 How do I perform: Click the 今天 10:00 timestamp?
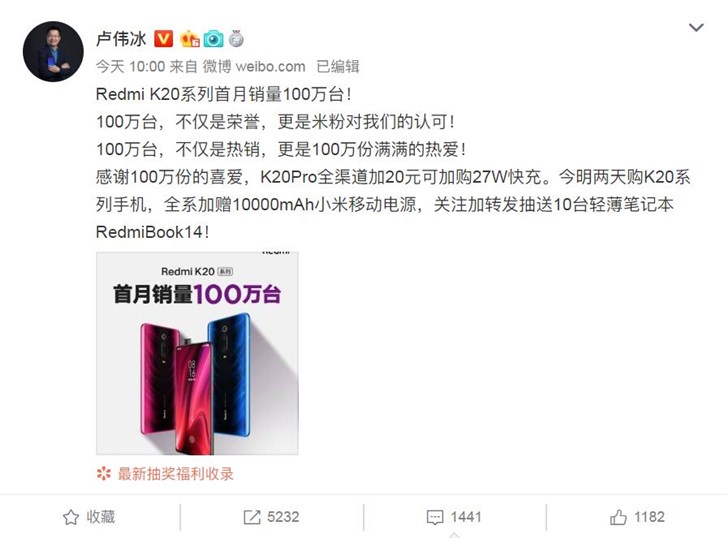(130, 66)
